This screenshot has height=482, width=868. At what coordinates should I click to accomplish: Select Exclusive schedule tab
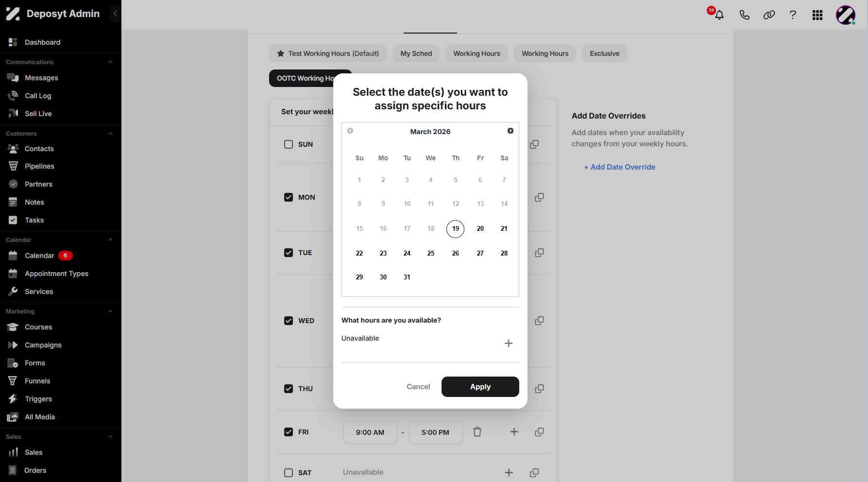coord(605,53)
